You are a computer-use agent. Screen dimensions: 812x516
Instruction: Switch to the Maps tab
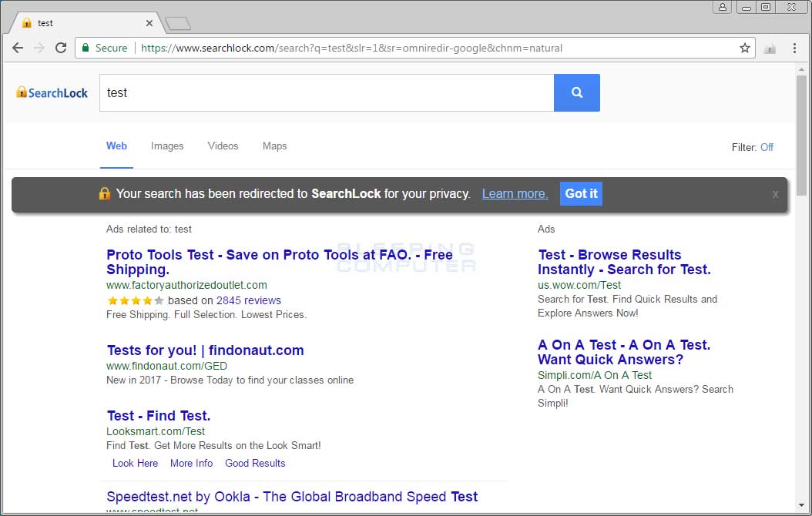click(274, 146)
